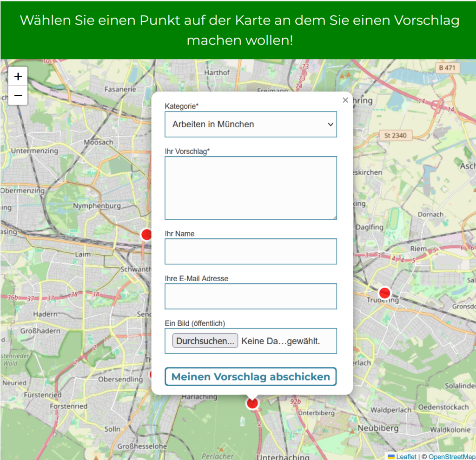Open the OpenStreetMap attribution link
The image size is (476, 460).
(451, 456)
